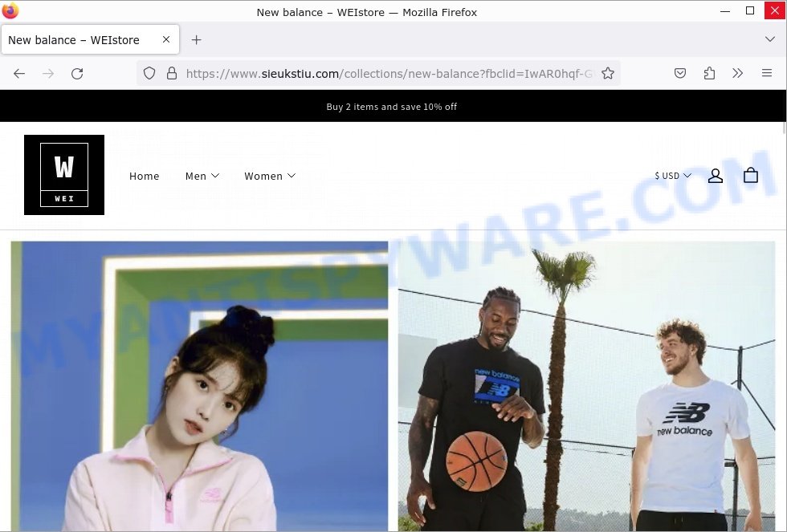Click the 'Buy 2 items and save 10% off' banner
The width and height of the screenshot is (787, 532).
(392, 106)
